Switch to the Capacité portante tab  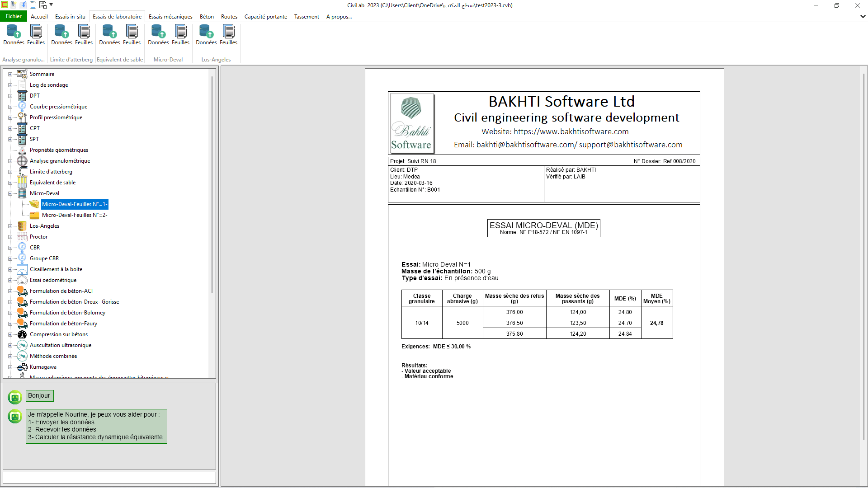pos(266,17)
